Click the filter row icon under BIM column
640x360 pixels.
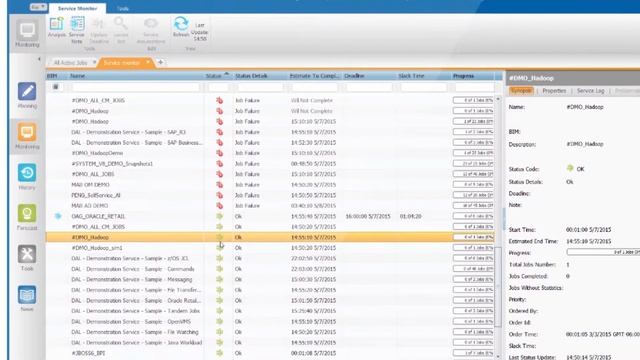point(56,87)
